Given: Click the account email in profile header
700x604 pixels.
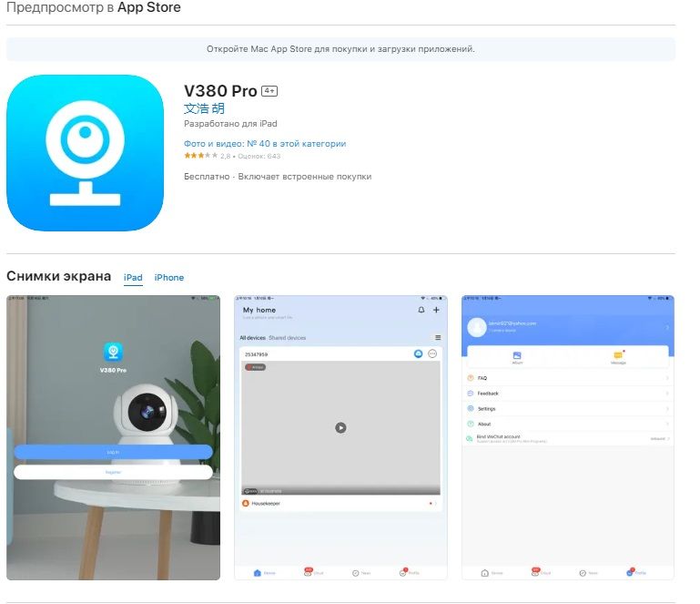Looking at the screenshot, I should coord(512,323).
